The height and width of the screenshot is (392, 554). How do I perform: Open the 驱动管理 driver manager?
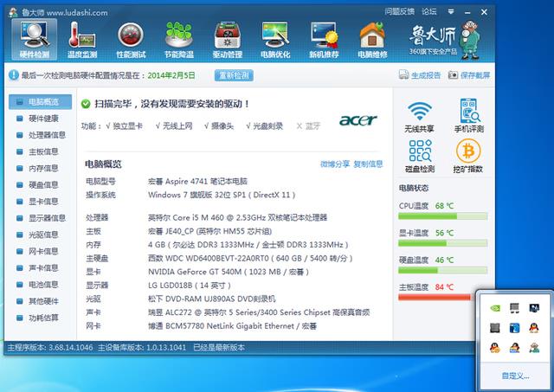coord(228,40)
